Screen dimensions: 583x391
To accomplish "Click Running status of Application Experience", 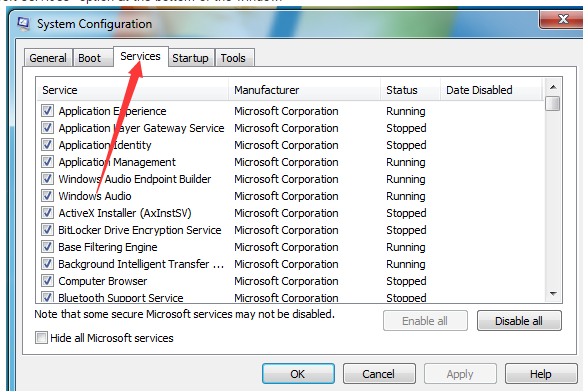I will point(406,111).
